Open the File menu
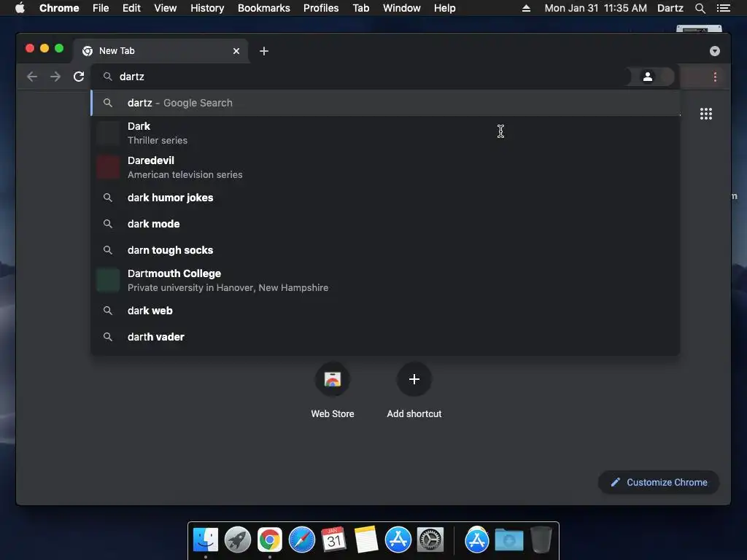Viewport: 747px width, 560px height. (x=101, y=8)
